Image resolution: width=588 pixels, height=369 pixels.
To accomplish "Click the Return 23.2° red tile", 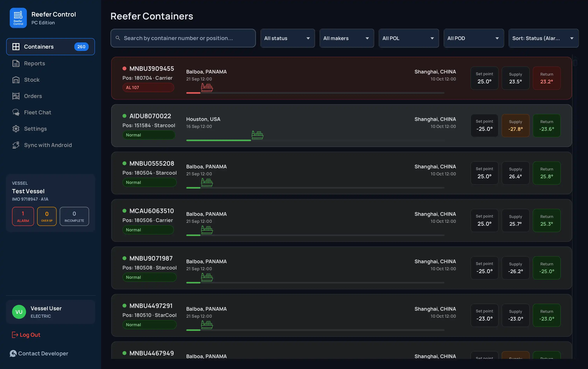I will 547,78.
